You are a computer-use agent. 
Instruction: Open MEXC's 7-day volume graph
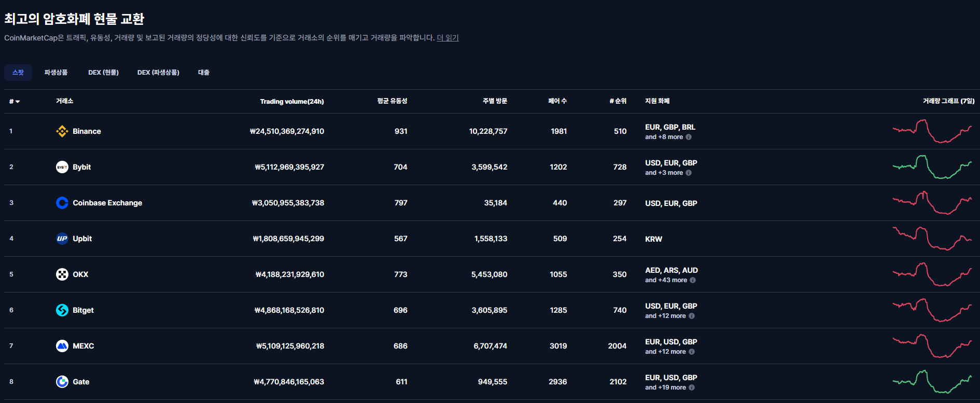932,346
